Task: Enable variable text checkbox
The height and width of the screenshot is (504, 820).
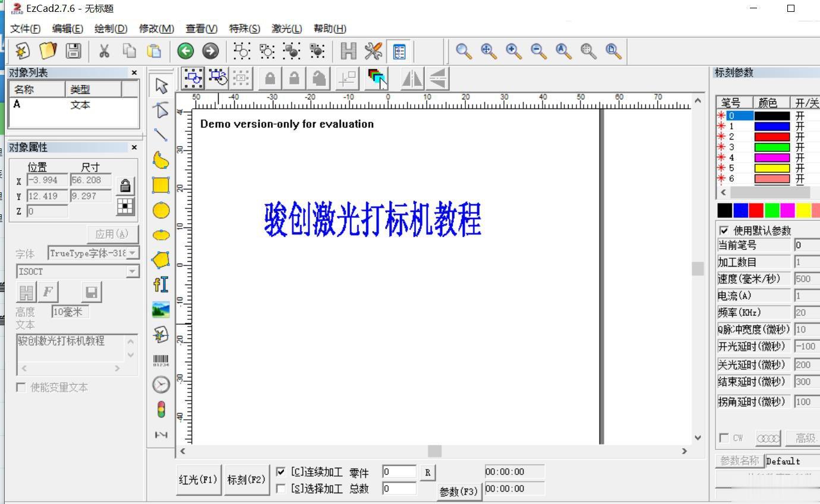Action: click(21, 387)
